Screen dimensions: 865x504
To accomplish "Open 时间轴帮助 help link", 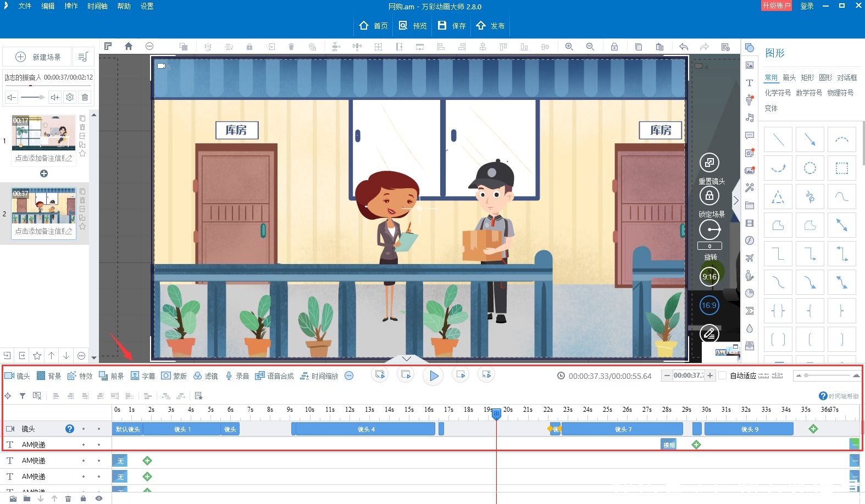I will tap(839, 396).
